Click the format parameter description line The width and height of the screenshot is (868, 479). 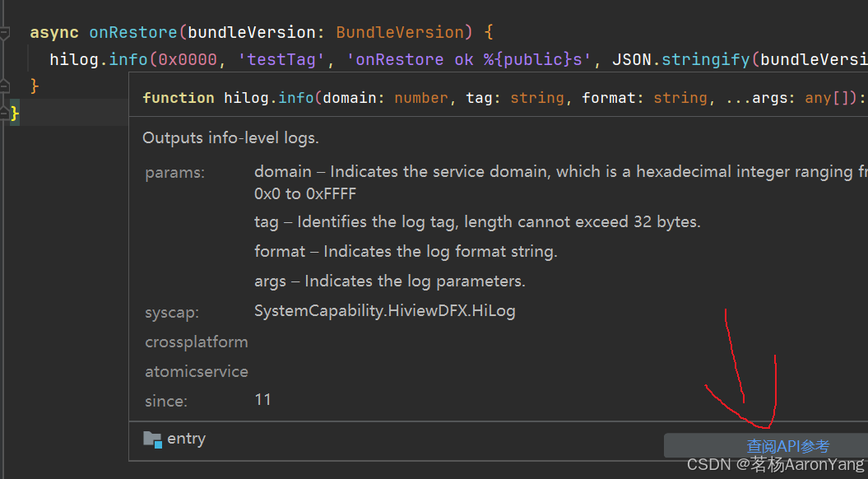tap(406, 251)
